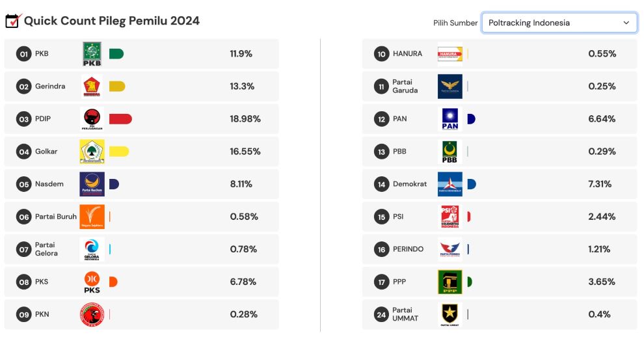
Task: Click the ballot checkmark icon beside the title
Action: (x=13, y=21)
